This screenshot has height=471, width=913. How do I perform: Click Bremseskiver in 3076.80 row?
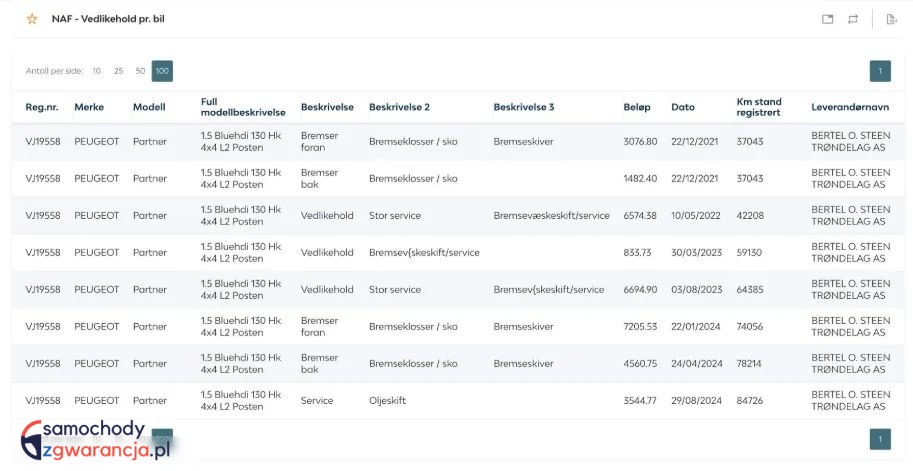523,141
